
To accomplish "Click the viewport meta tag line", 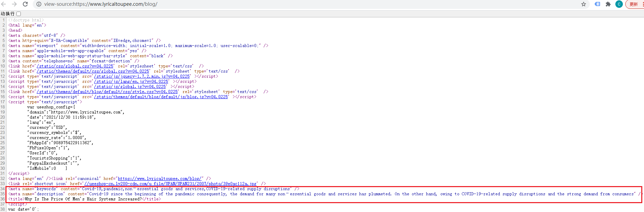I will click(138, 46).
